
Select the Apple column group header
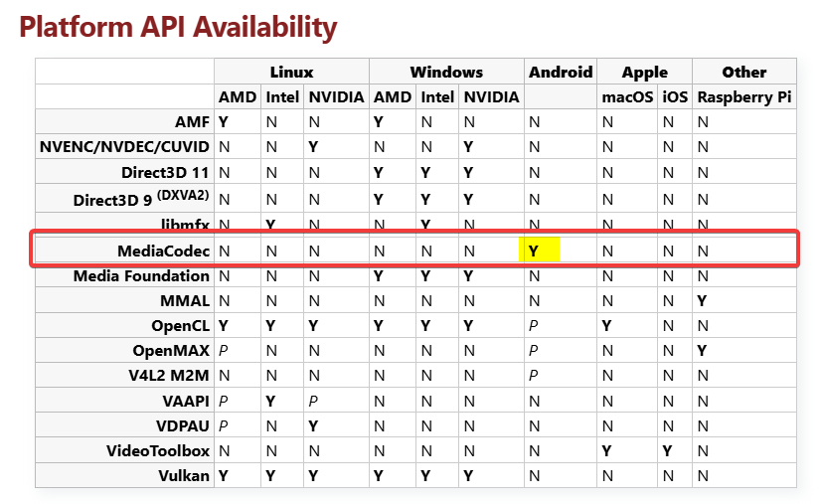[x=645, y=72]
